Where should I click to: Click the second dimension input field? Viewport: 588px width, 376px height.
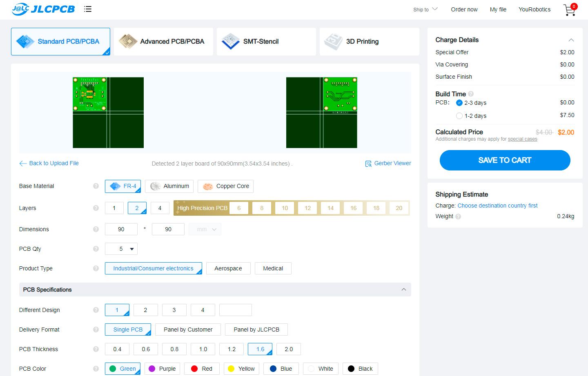point(168,229)
